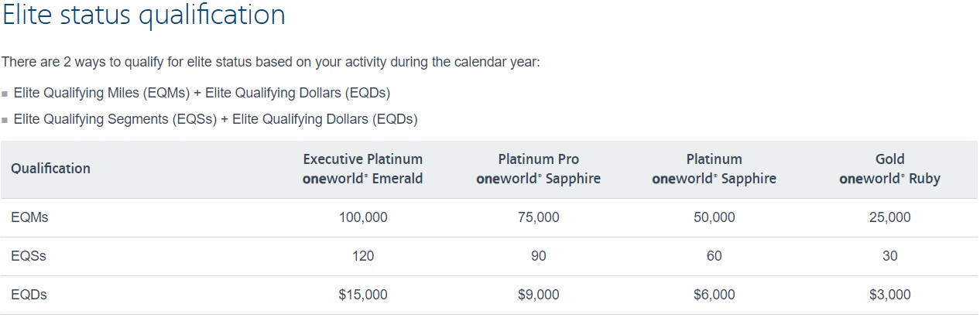Click the 100,000 EQMs cell
980x321 pixels.
coord(363,217)
